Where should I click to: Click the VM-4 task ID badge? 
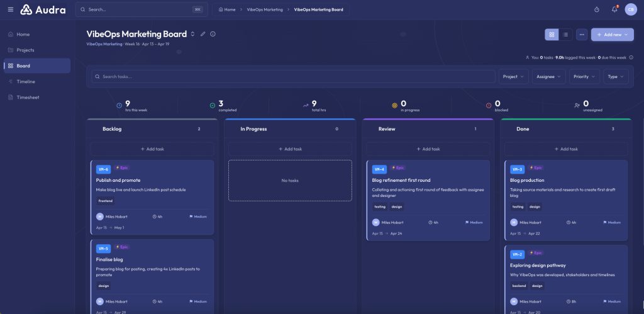pos(379,169)
